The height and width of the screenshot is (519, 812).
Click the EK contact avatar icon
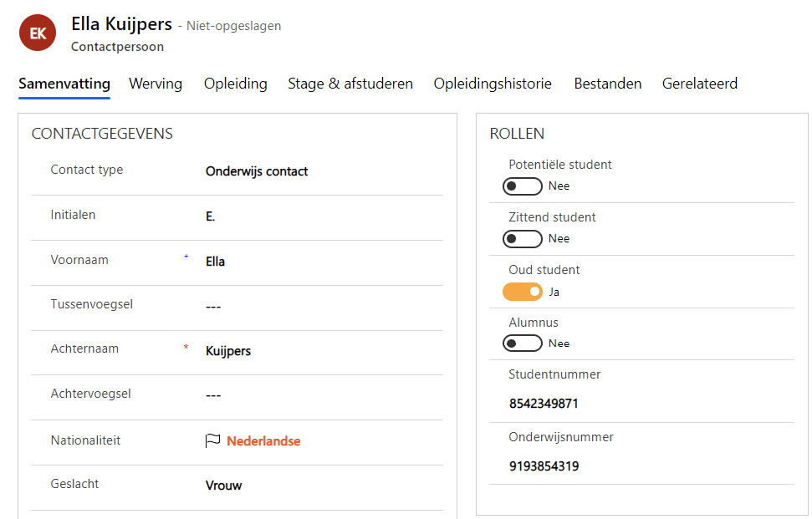click(x=37, y=33)
